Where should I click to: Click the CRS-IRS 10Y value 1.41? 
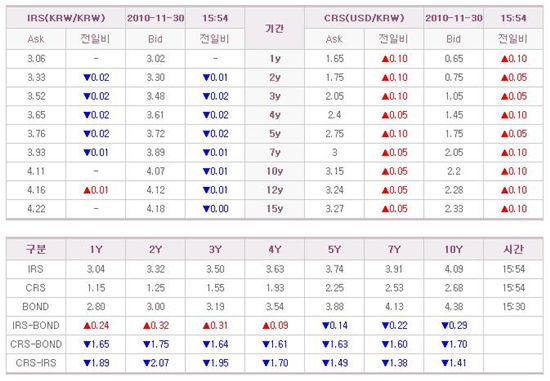click(x=454, y=363)
